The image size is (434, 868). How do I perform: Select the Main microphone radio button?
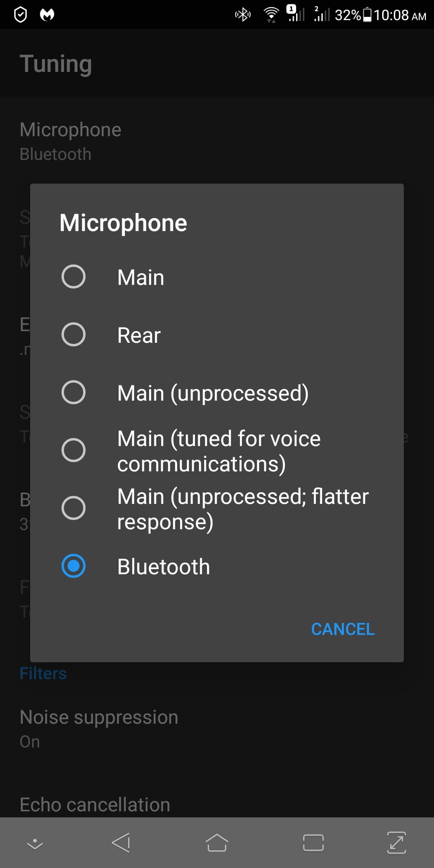click(x=74, y=276)
